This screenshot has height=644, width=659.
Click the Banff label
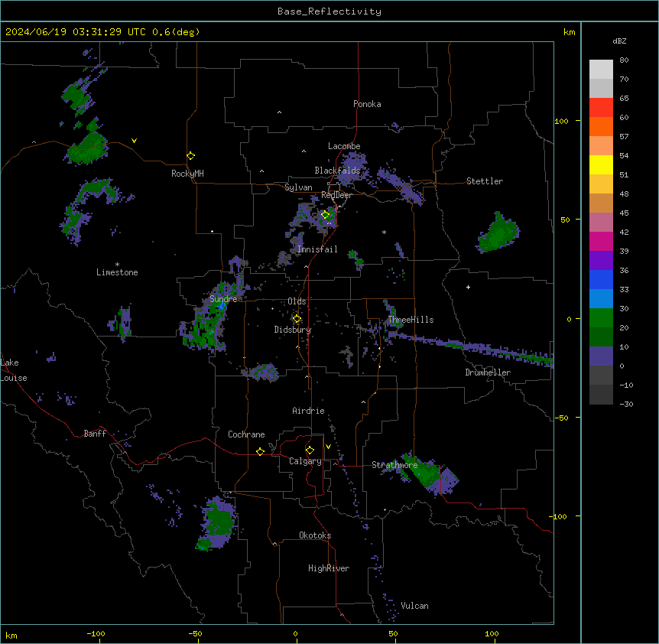95,434
